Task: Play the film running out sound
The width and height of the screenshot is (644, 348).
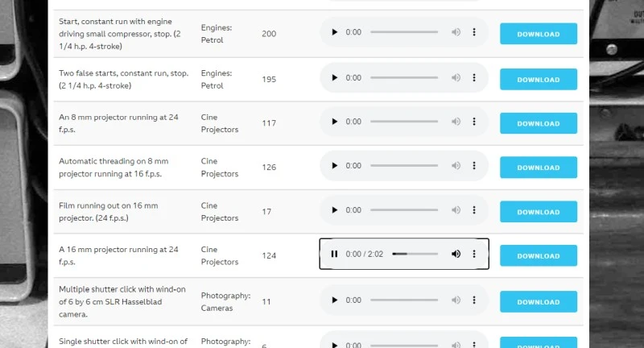Action: click(x=334, y=210)
